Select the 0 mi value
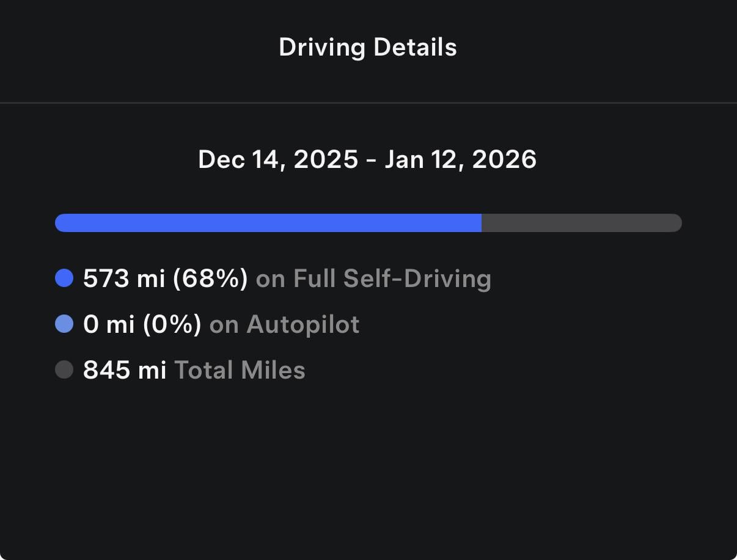This screenshot has height=560, width=737. (x=109, y=324)
